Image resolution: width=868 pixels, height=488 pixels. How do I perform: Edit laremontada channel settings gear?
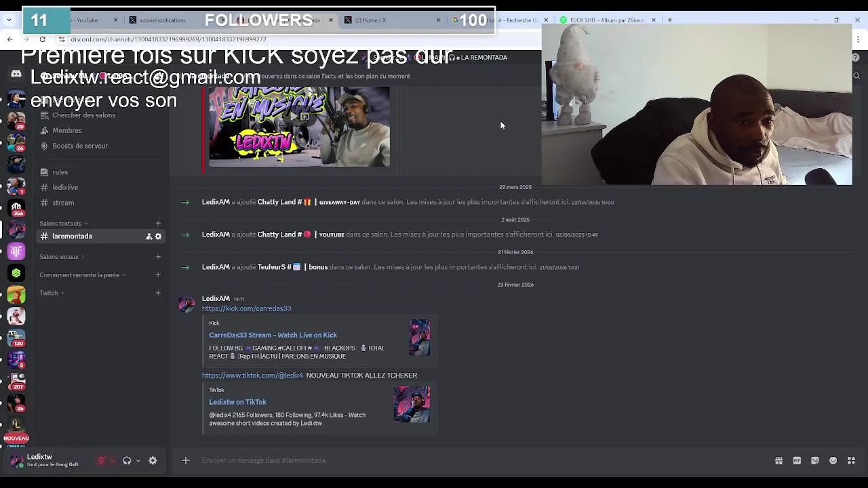coord(158,237)
